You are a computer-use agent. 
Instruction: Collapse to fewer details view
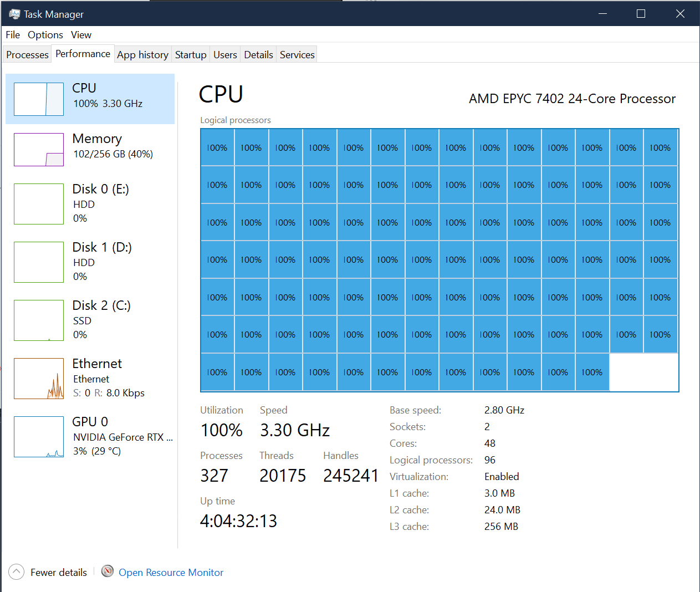(x=58, y=571)
